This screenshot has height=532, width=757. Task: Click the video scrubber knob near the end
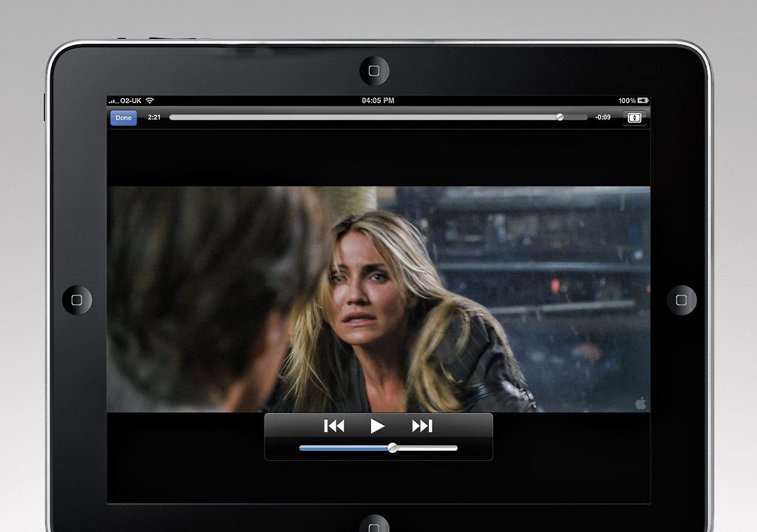[x=560, y=117]
